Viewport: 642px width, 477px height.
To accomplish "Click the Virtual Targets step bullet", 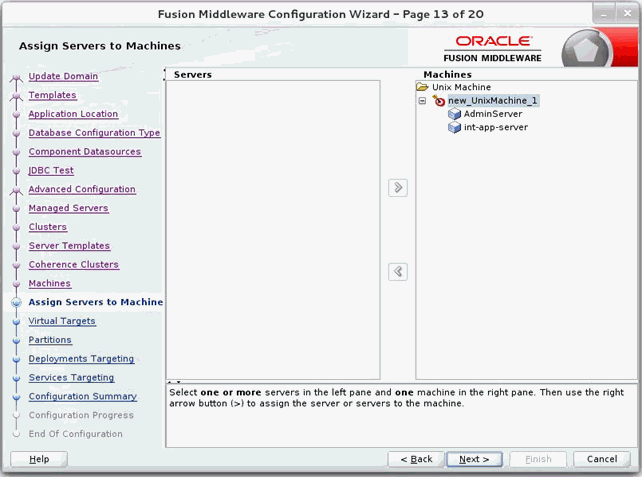I will 16,322.
